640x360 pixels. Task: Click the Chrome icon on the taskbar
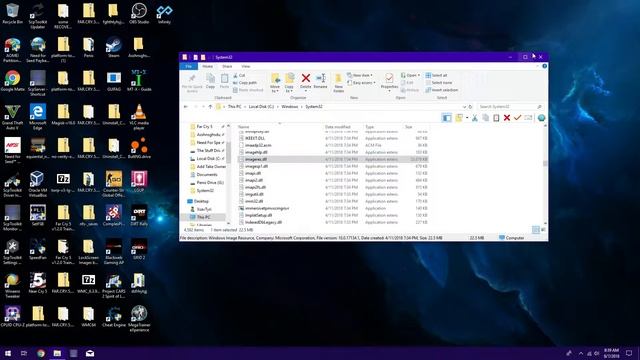(x=41, y=353)
